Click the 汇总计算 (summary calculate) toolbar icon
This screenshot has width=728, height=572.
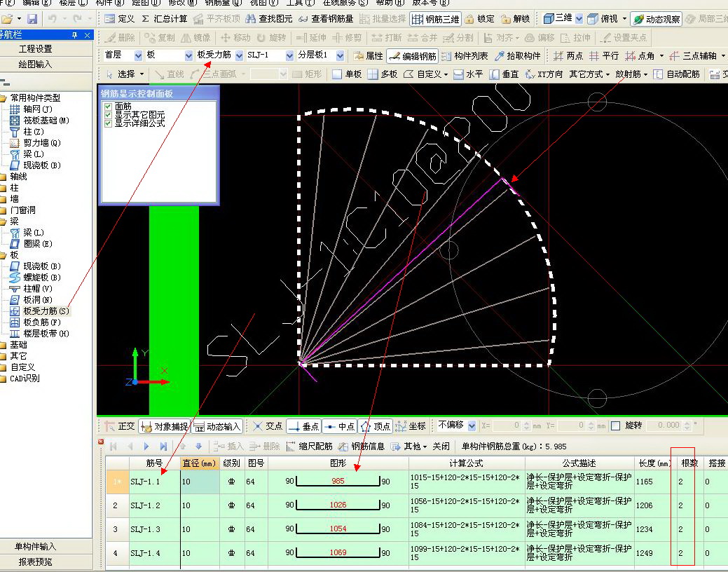pyautogui.click(x=164, y=19)
